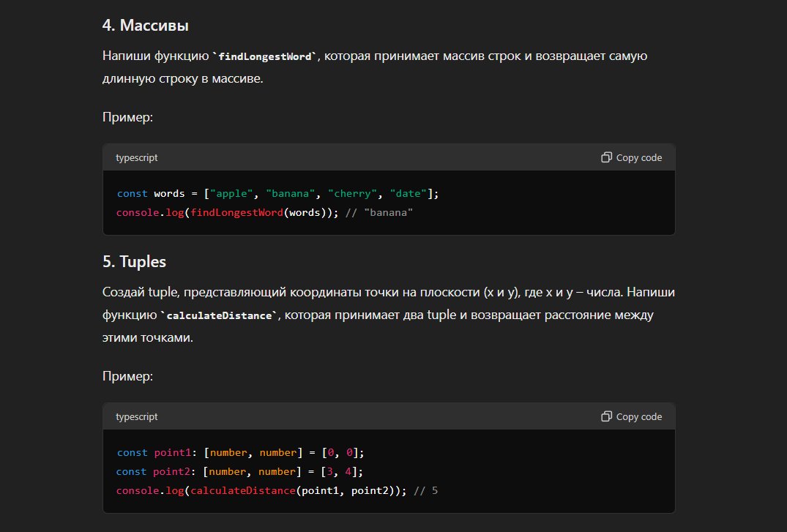This screenshot has width=787, height=532.
Task: Click the "cherry" string in the words array
Action: 353,194
